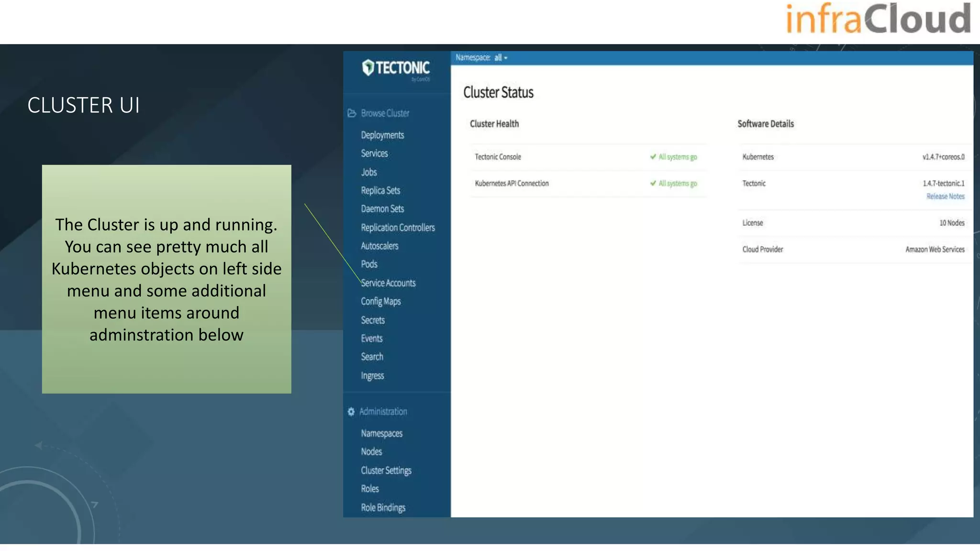Open Secrets in the sidebar

pyautogui.click(x=373, y=320)
